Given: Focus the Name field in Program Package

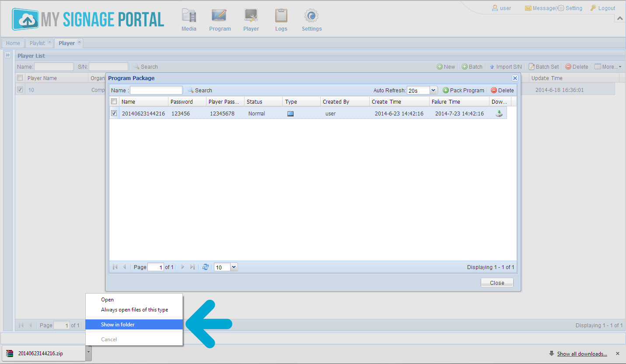Looking at the screenshot, I should [x=156, y=90].
